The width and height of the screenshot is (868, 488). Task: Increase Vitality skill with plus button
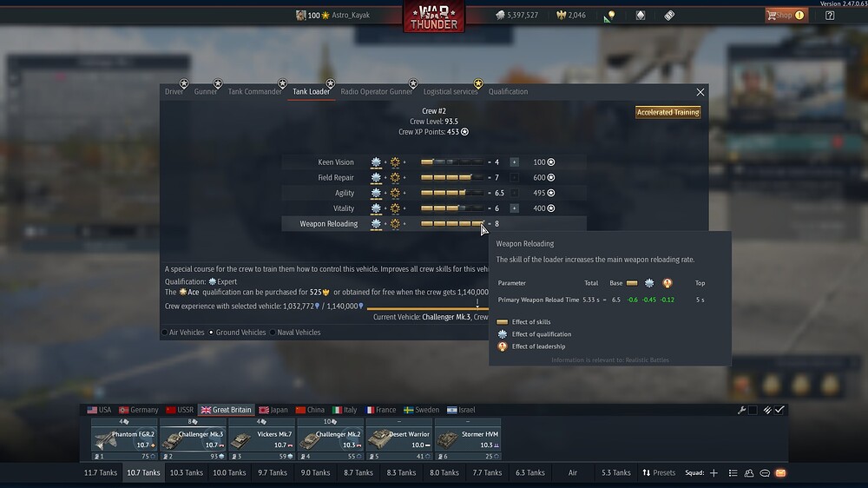pos(514,208)
